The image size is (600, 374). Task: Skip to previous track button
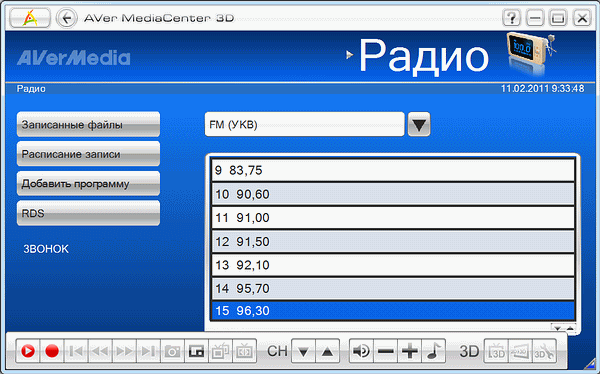click(x=76, y=351)
